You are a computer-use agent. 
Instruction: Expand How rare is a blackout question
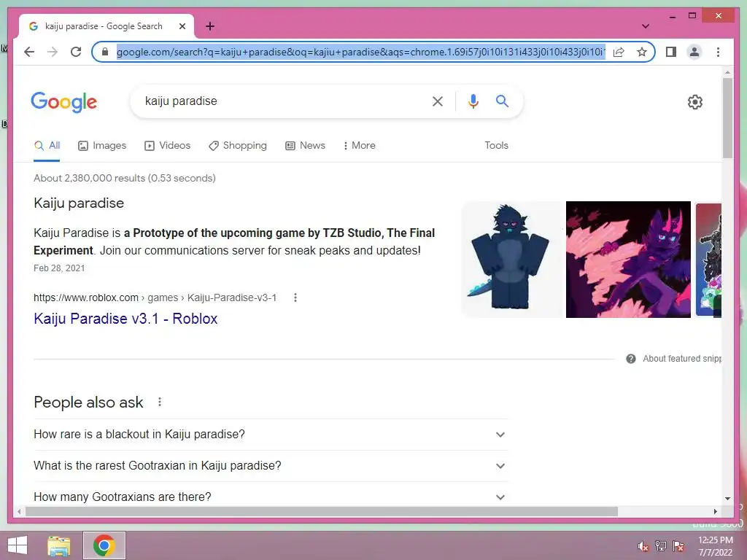[271, 435]
